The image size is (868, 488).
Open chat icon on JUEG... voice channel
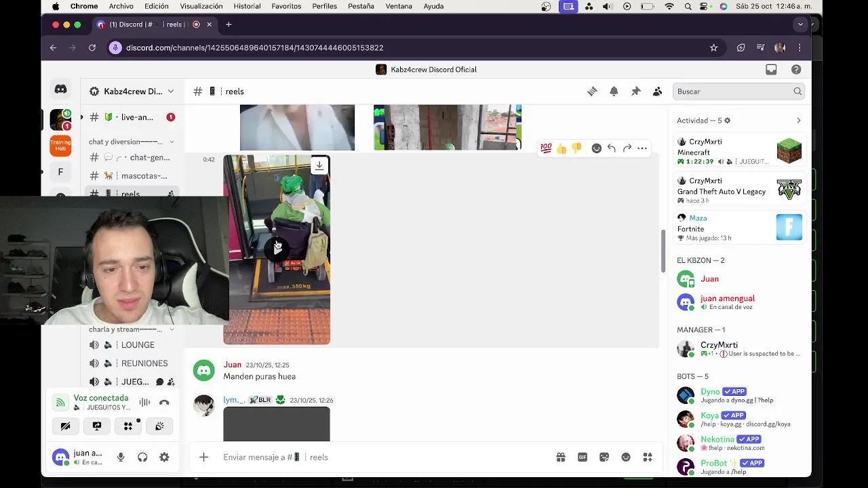[159, 382]
